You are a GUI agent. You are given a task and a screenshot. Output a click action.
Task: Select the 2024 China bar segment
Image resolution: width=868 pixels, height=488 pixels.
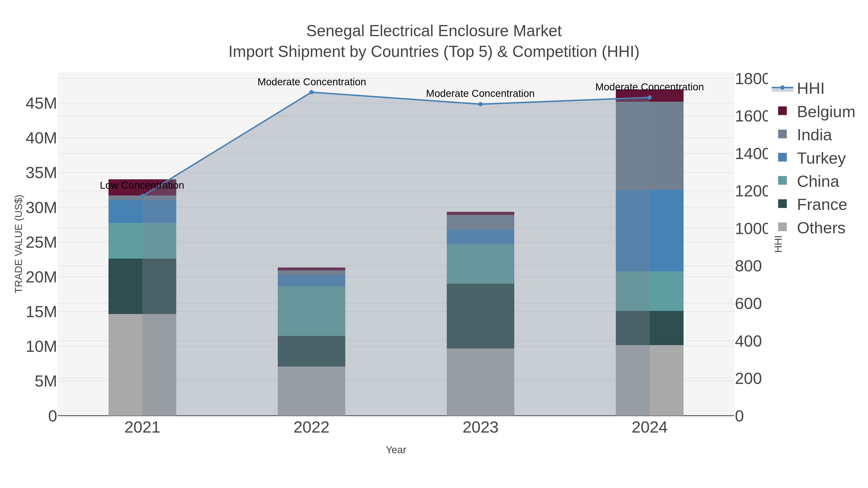coord(650,291)
